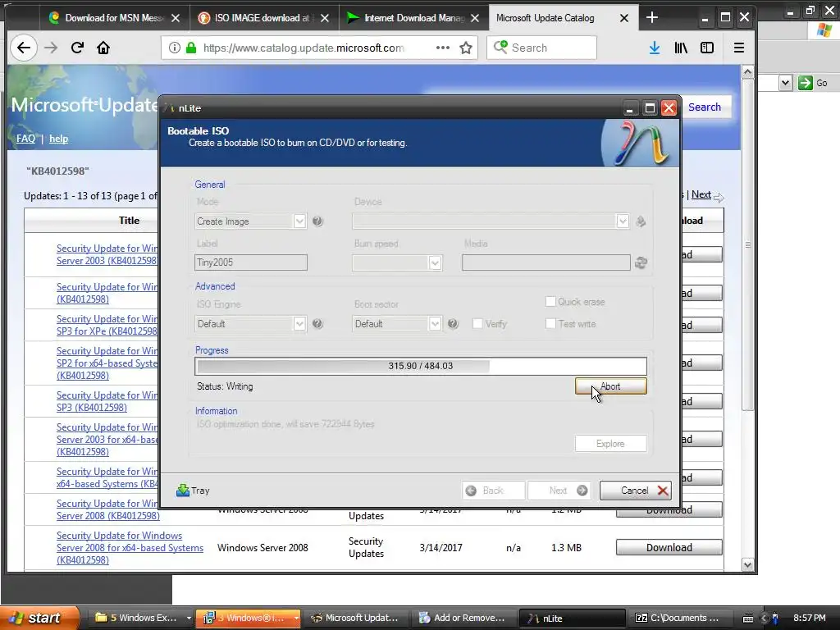Click the Explore button in nLite
840x630 pixels.
pos(610,444)
